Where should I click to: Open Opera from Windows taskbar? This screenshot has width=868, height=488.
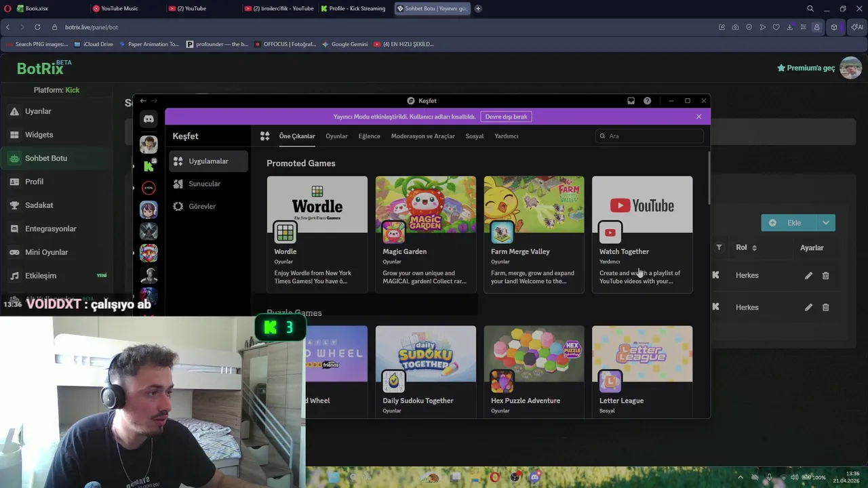[x=494, y=477]
